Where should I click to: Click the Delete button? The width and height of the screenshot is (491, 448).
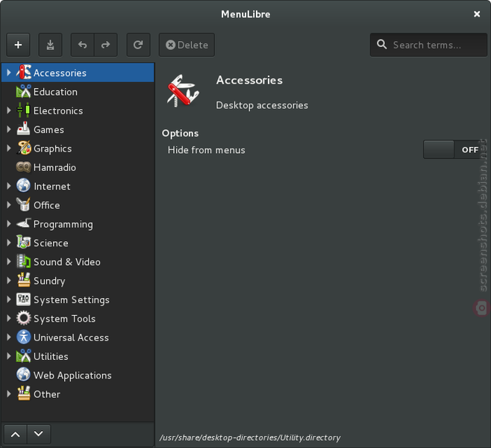187,45
